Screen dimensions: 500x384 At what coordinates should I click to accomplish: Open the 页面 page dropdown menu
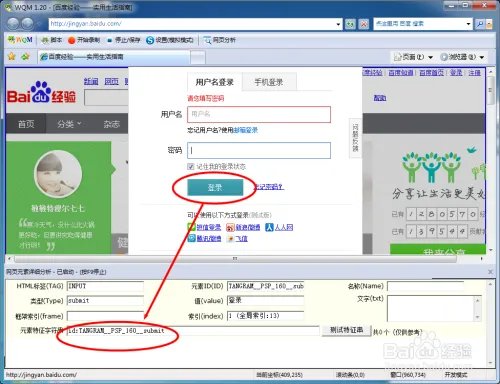(413, 57)
